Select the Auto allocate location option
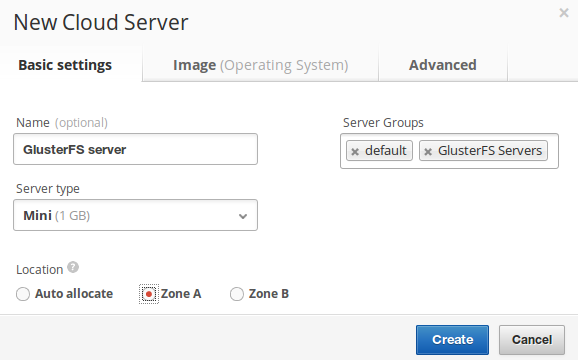 23,294
